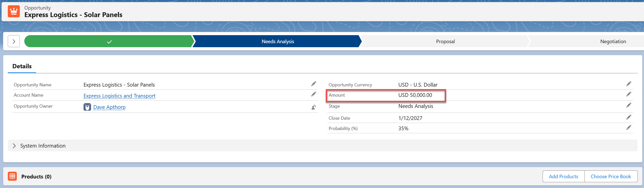This screenshot has height=188, width=644.
Task: Open Express Logistics and Transport account link
Action: [119, 96]
